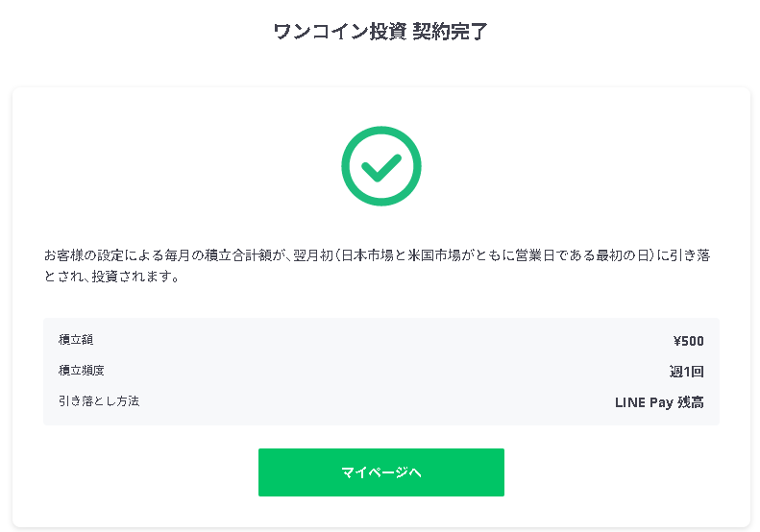
Task: Click the マイページへ button
Action: pos(381,472)
